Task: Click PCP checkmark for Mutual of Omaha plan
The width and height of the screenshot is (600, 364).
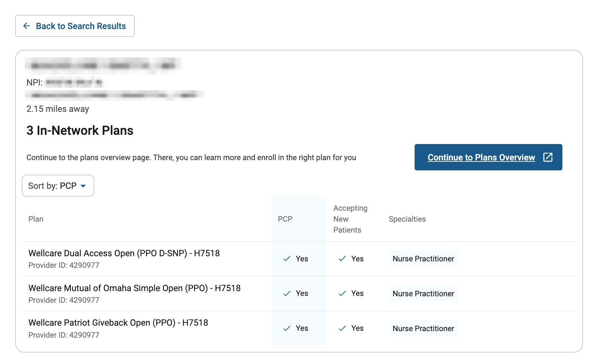Action: 287,294
